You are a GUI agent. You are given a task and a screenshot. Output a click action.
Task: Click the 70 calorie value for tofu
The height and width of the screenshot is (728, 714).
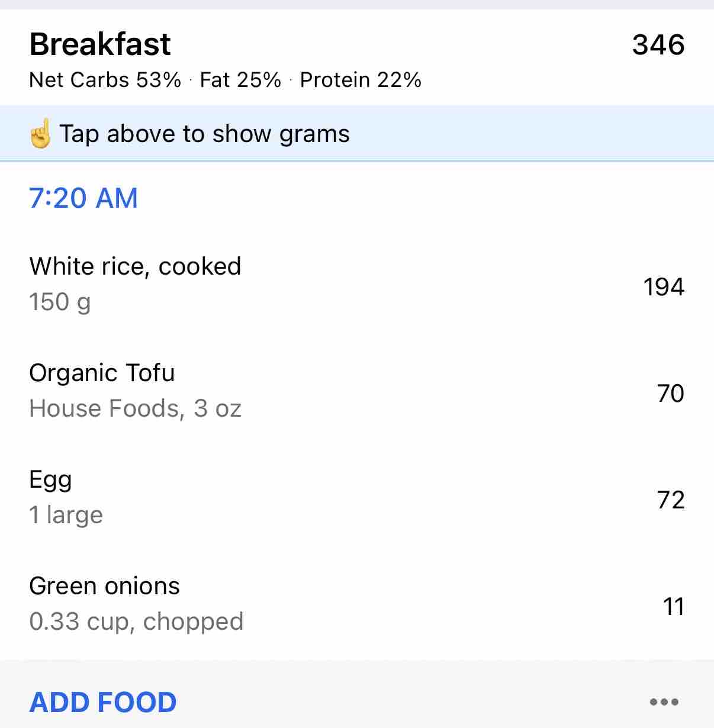(671, 394)
